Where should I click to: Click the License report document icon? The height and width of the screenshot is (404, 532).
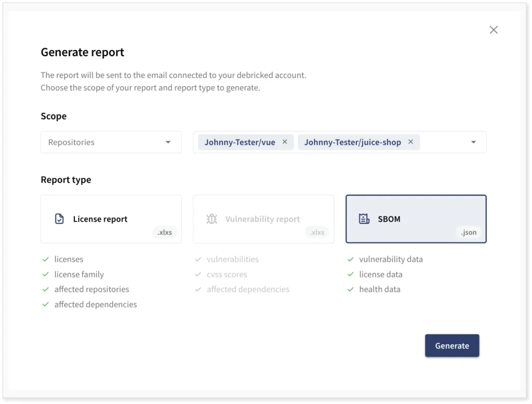tap(60, 219)
